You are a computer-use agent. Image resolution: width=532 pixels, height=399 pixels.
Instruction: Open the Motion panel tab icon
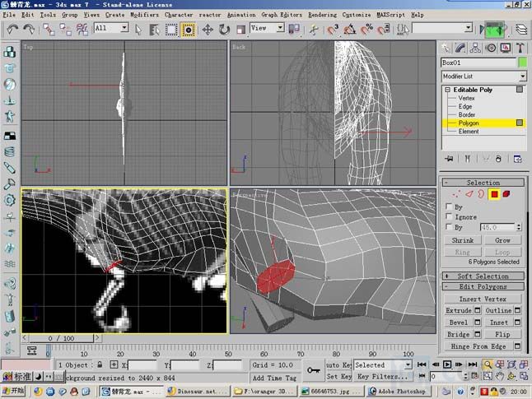491,48
